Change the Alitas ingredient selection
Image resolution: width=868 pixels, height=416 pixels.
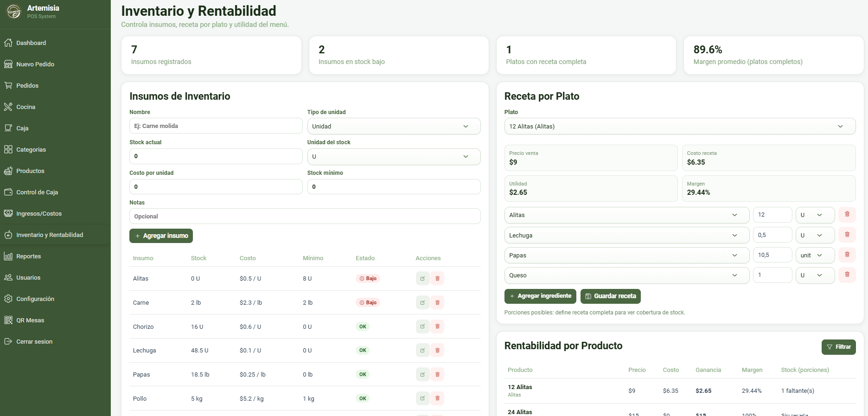coord(626,215)
